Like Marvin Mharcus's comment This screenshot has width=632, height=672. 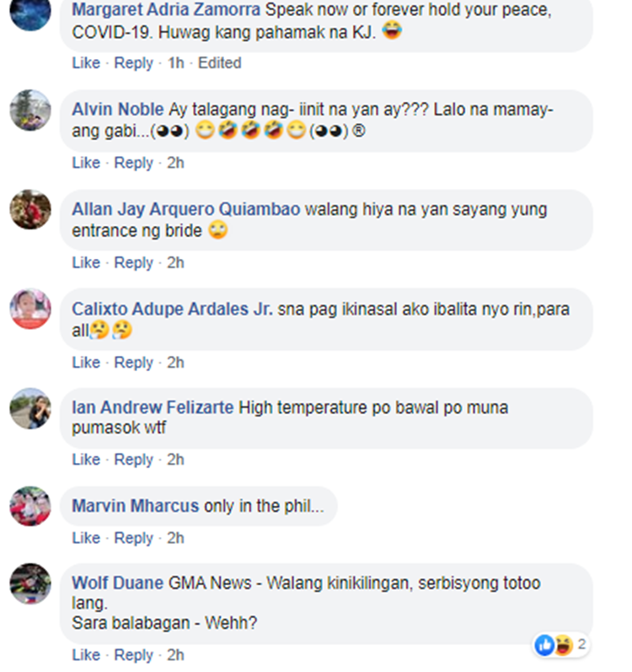pos(86,538)
